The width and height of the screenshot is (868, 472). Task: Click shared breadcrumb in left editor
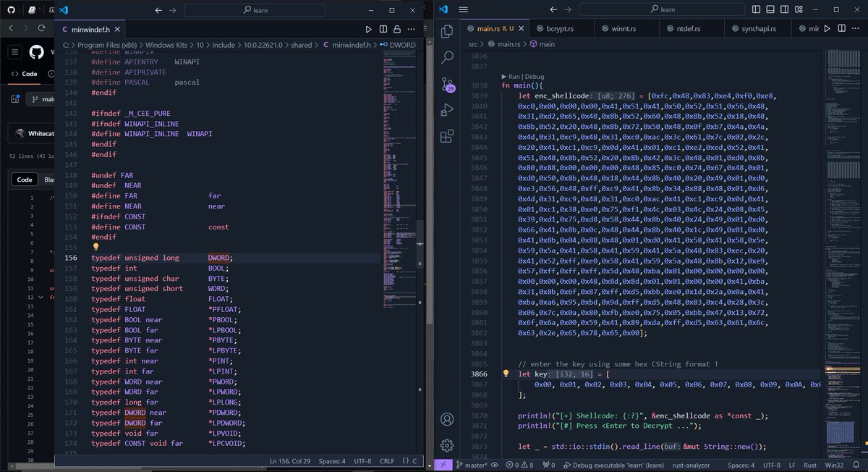click(301, 45)
